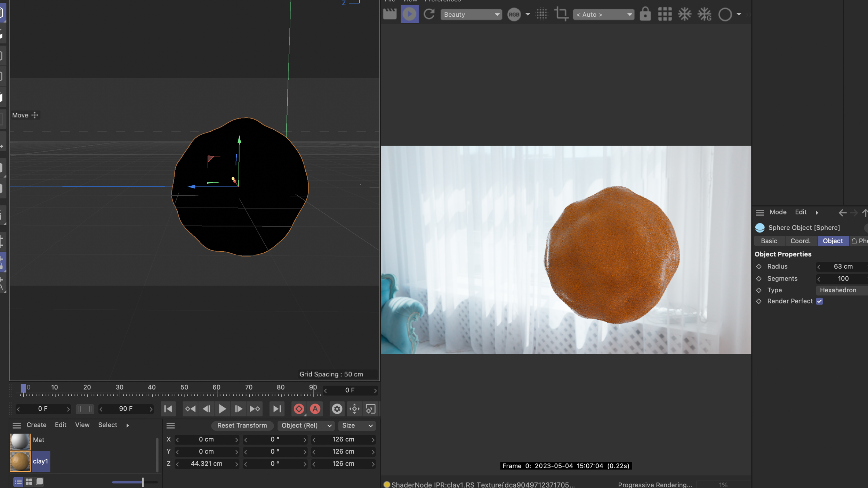Toggle the Render Perfect checkbox
This screenshot has height=488, width=868.
(x=819, y=301)
